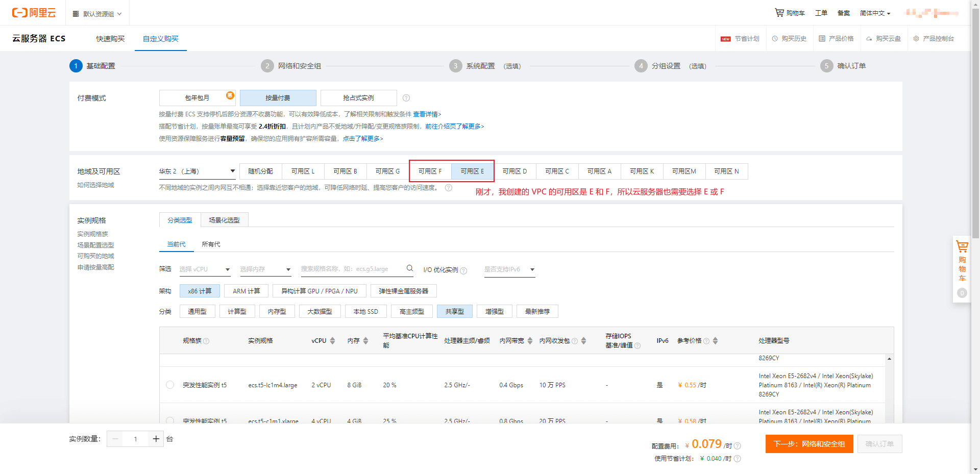Switch to 当前代 generation tab

pos(177,244)
